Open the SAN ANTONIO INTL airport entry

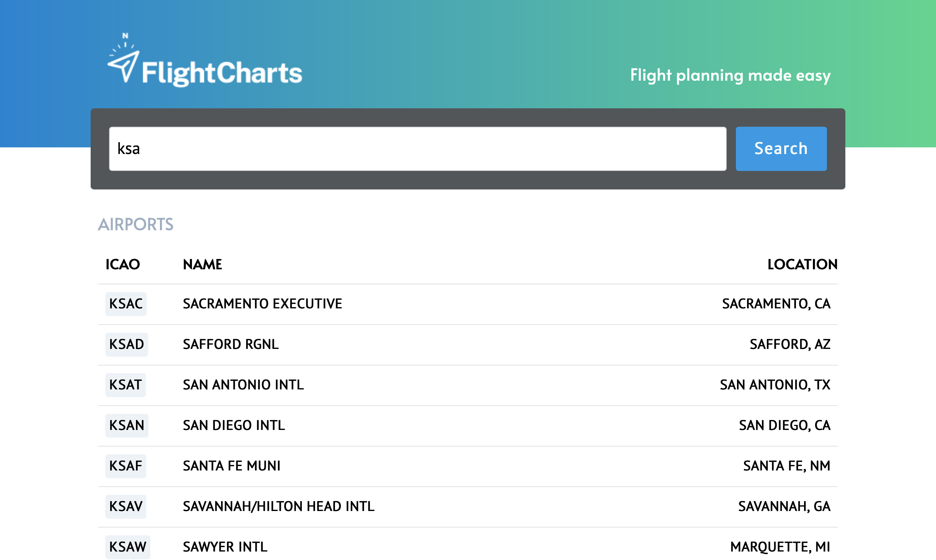tap(243, 385)
